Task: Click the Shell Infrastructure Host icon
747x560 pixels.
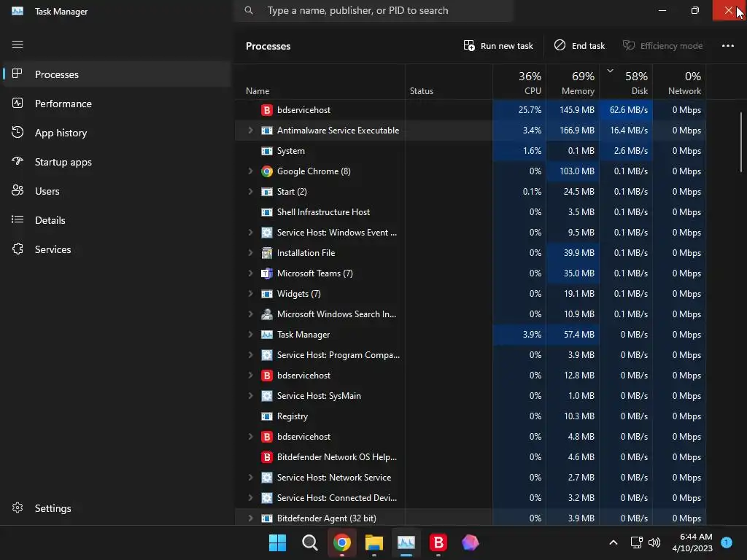Action: 267,212
